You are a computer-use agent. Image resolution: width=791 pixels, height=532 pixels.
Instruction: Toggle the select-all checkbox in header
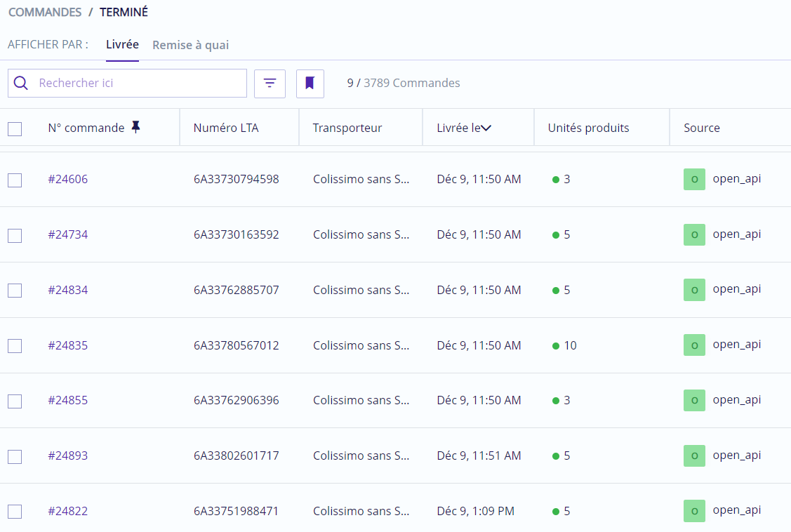(x=15, y=128)
